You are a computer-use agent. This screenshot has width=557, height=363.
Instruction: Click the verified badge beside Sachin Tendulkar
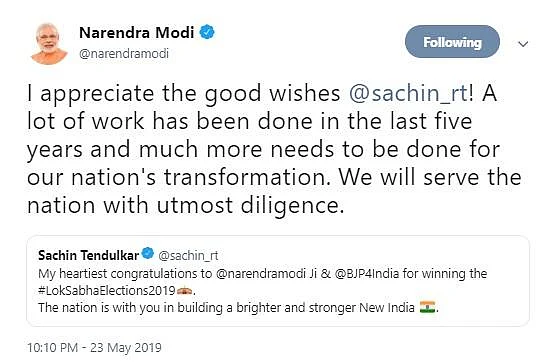(148, 254)
